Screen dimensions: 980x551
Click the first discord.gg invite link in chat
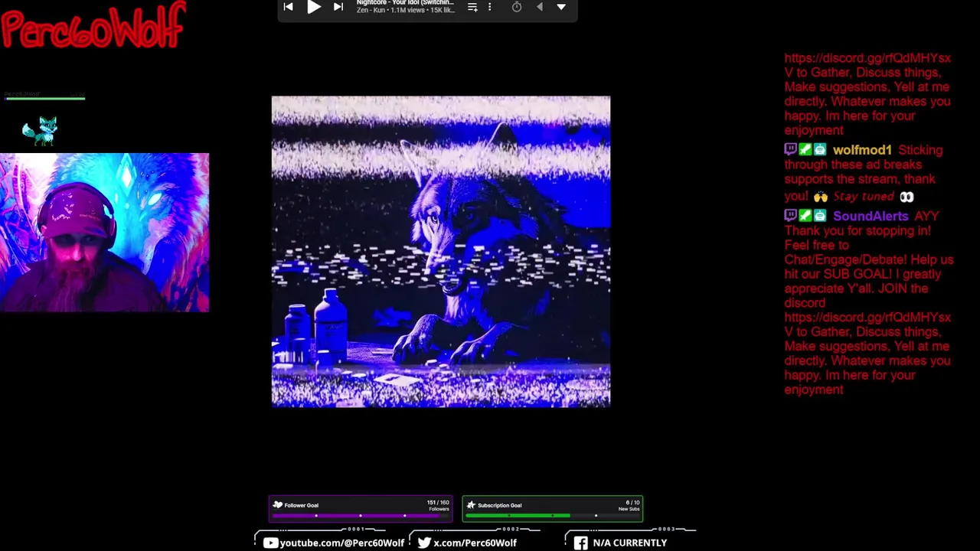(867, 65)
